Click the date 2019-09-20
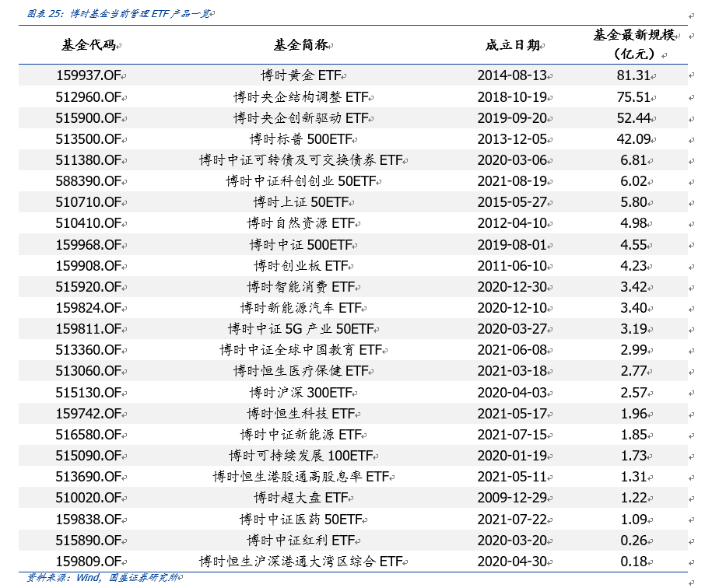 [x=512, y=117]
